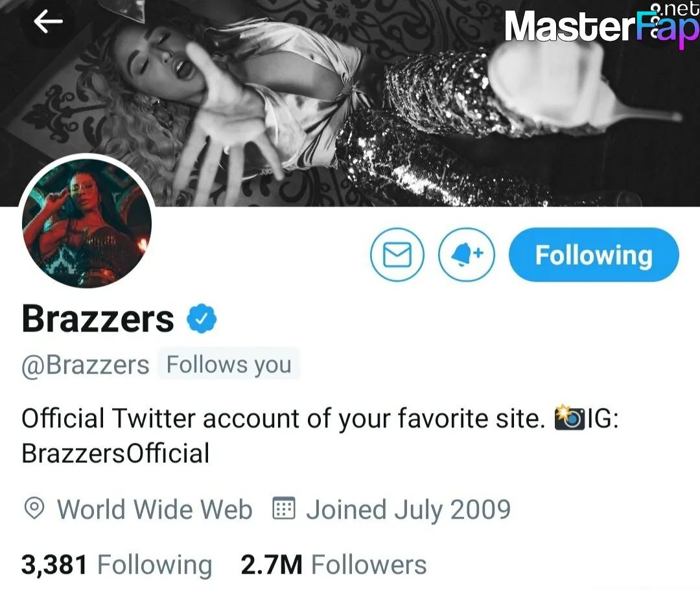The height and width of the screenshot is (590, 700).
Task: View the black-and-white header banner image
Action: pos(350,103)
